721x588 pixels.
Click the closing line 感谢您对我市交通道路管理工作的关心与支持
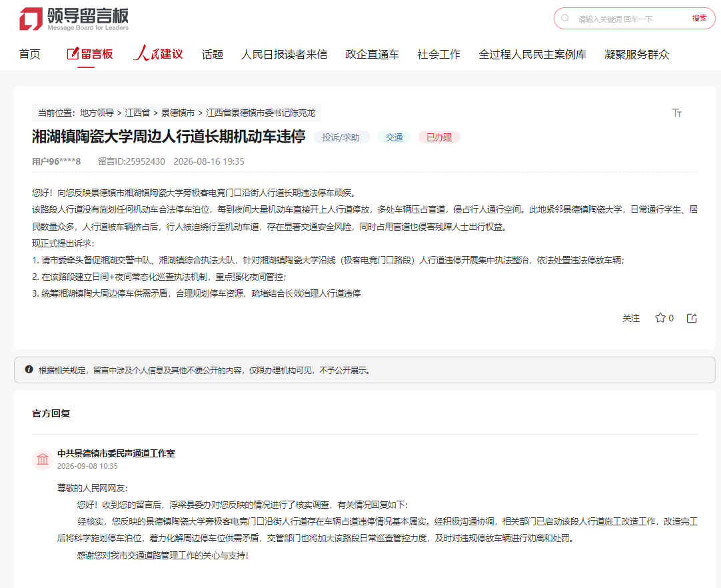[x=163, y=555]
